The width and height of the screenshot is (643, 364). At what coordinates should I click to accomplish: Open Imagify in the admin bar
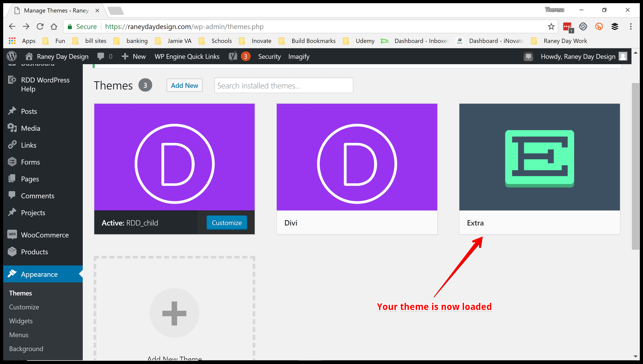tap(299, 56)
